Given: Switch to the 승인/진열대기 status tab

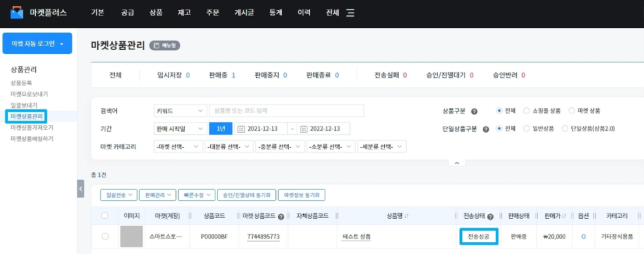Looking at the screenshot, I should [450, 75].
